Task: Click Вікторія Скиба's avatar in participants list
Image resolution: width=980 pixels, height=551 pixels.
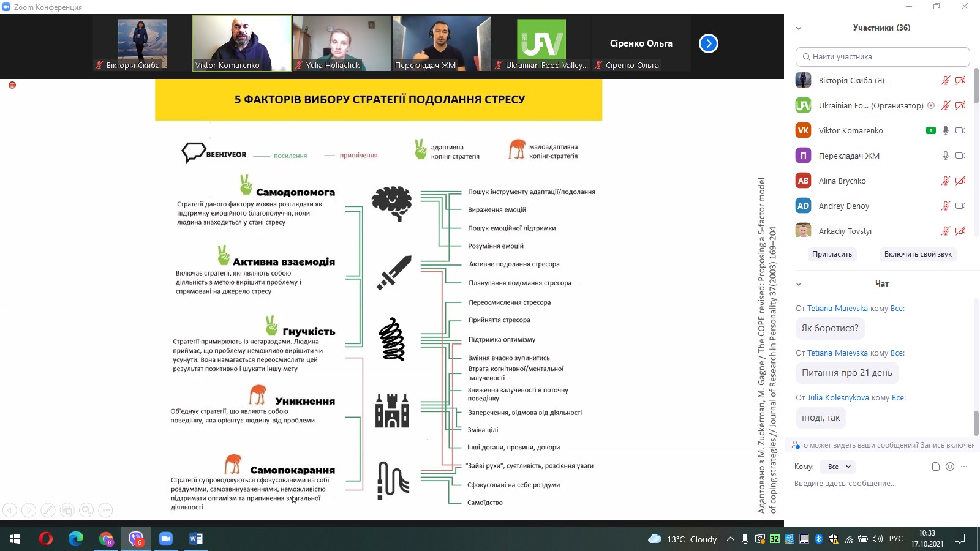Action: 803,80
